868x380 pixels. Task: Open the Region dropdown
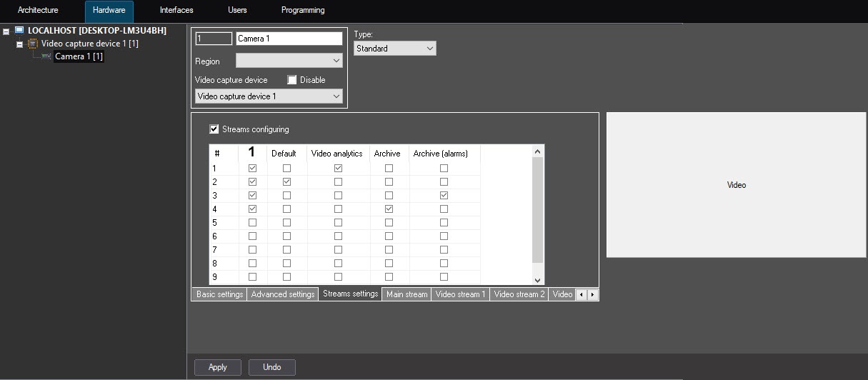click(289, 61)
